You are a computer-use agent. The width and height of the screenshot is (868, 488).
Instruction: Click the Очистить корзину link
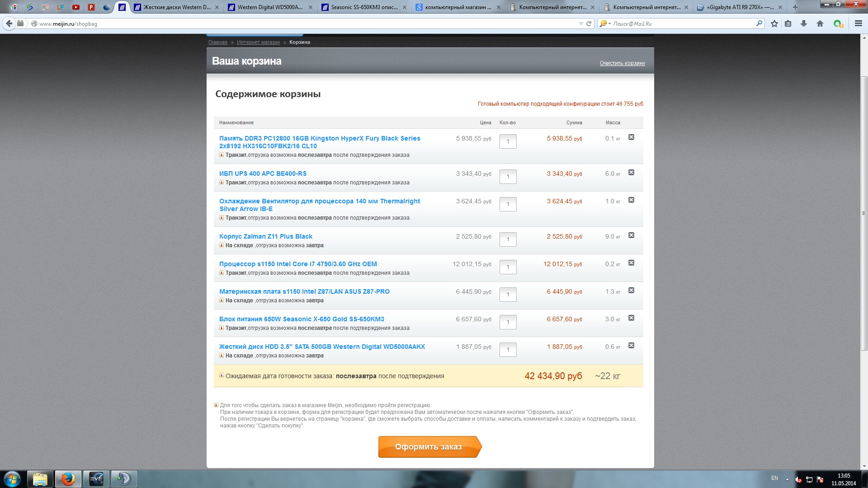(622, 63)
